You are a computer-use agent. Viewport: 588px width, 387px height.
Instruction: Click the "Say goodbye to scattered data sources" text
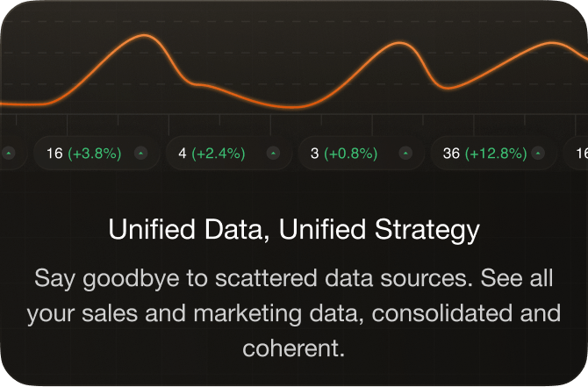click(x=196, y=280)
